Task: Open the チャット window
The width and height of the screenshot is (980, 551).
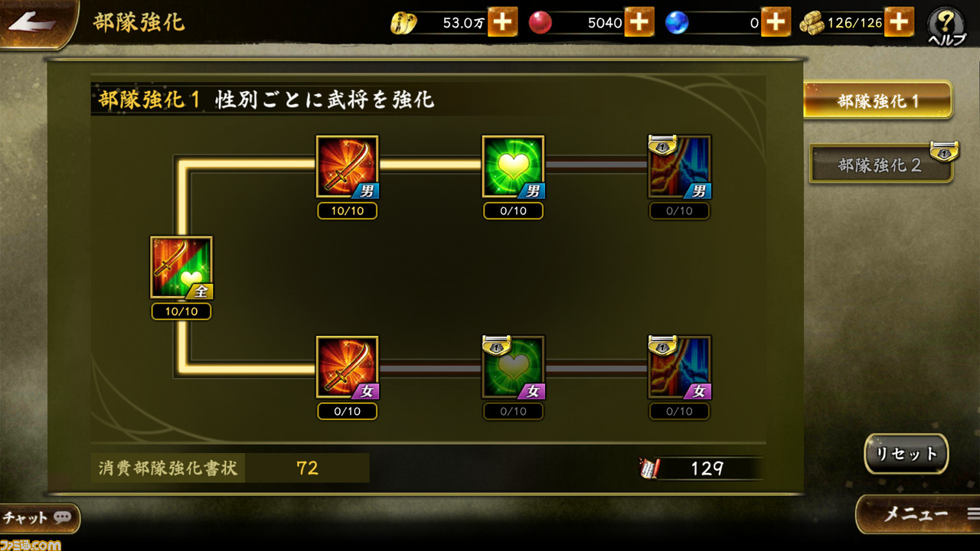Action: pos(38,518)
